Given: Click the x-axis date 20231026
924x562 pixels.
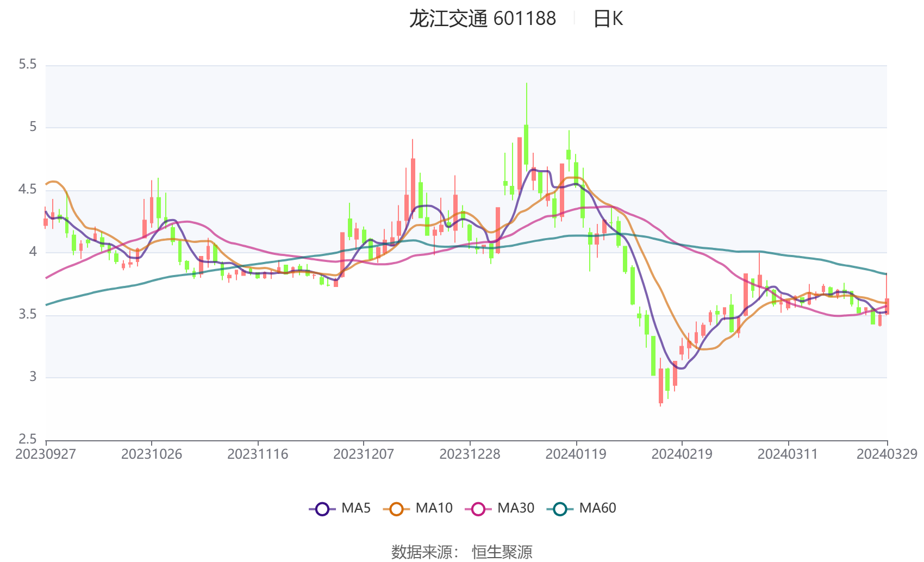Looking at the screenshot, I should (x=152, y=454).
